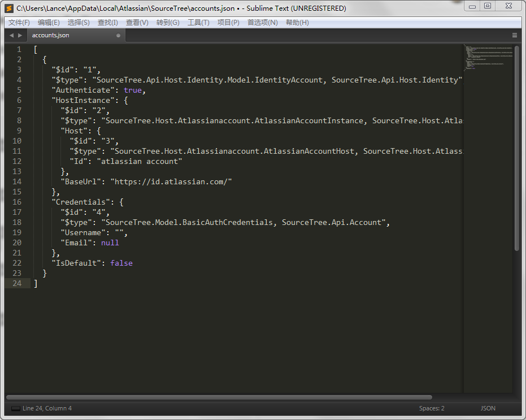Click the "https://id.atlassian.com/" URL string
This screenshot has height=420, width=526.
tap(171, 181)
